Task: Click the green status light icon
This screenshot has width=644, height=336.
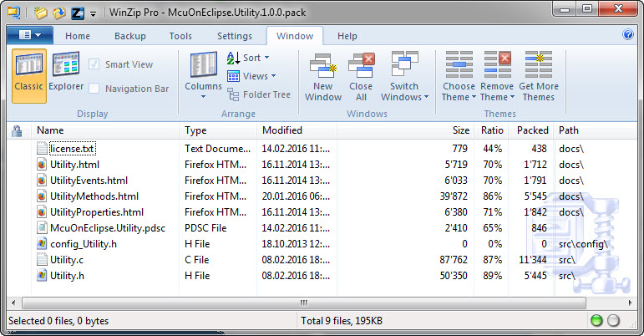Action: pos(596,321)
